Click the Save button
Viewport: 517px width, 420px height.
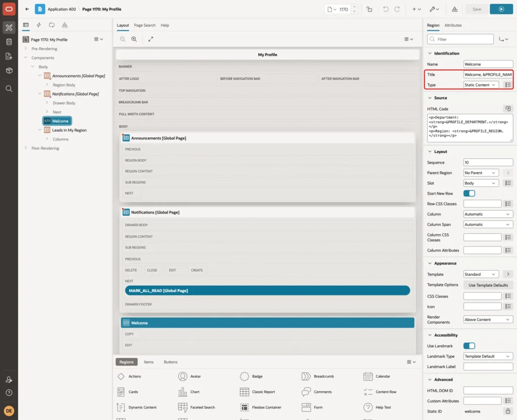pyautogui.click(x=477, y=9)
